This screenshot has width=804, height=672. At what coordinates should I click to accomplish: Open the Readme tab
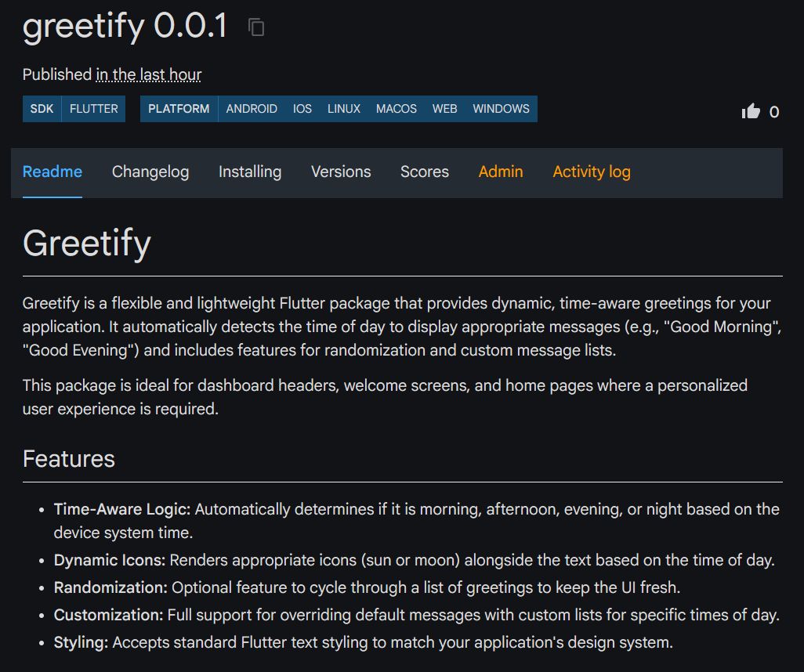pyautogui.click(x=53, y=172)
